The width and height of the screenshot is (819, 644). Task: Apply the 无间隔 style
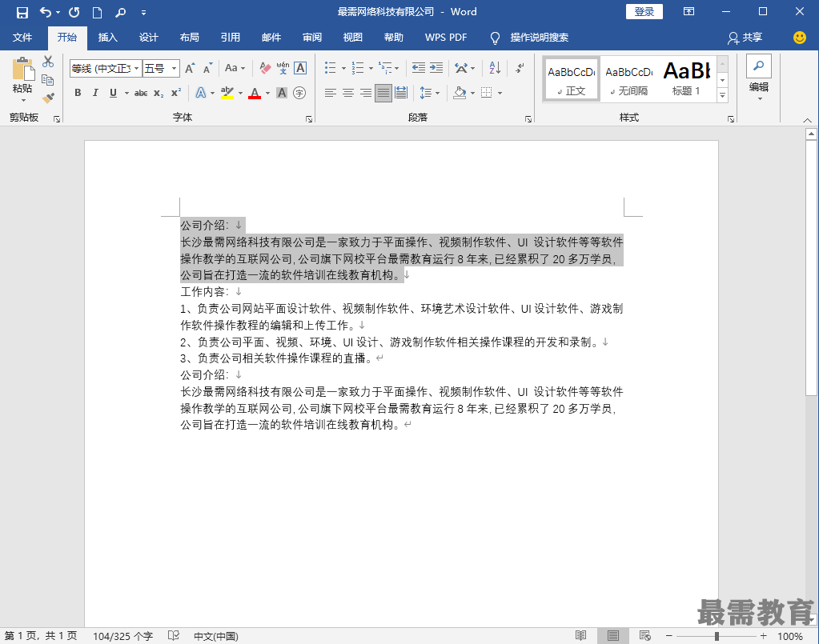[629, 80]
